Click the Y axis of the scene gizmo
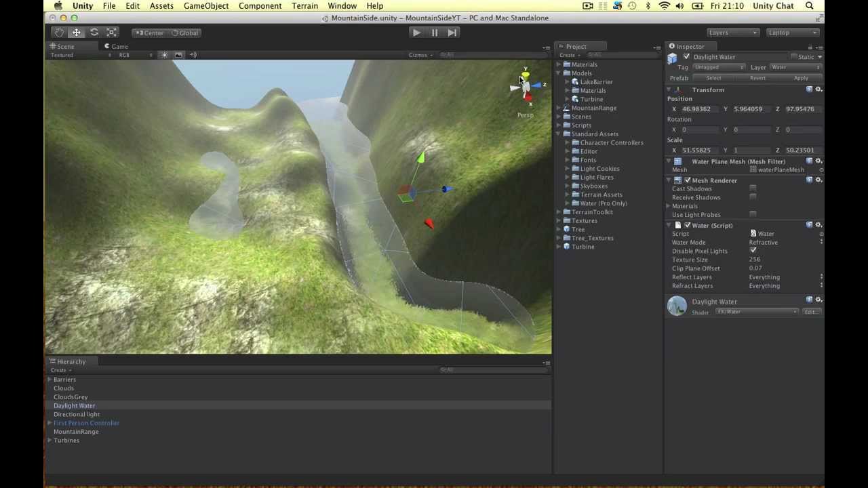This screenshot has height=488, width=868. [x=526, y=73]
